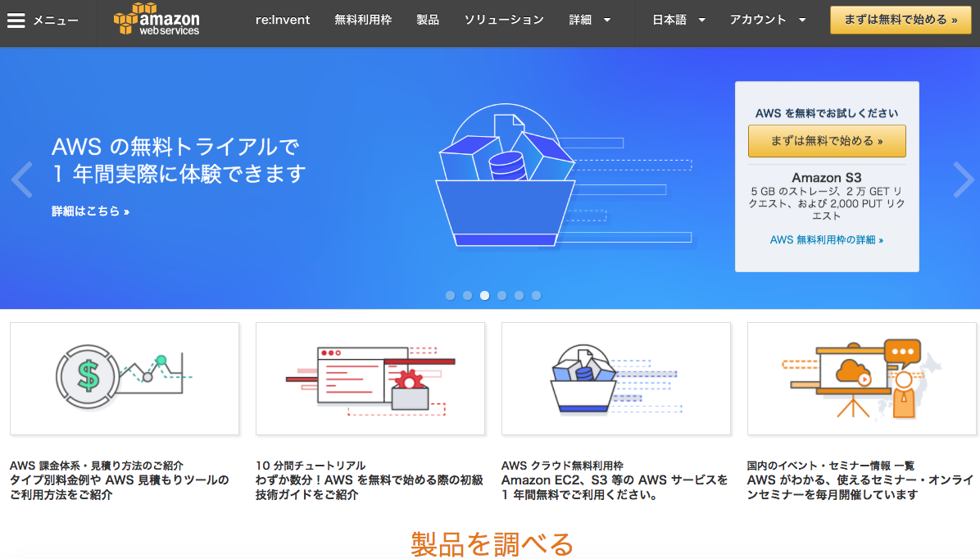Click the Amazon S3 heading in the card

[x=826, y=178]
